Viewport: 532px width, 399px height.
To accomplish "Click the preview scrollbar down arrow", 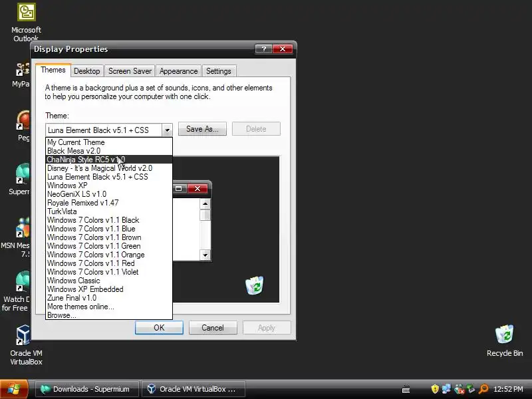I will pos(205,255).
